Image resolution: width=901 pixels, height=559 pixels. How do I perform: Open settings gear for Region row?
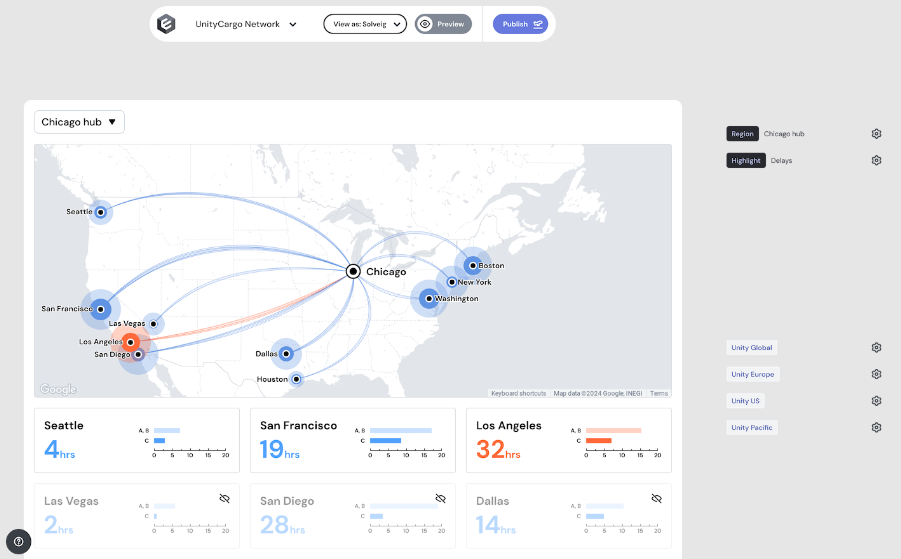coord(876,134)
